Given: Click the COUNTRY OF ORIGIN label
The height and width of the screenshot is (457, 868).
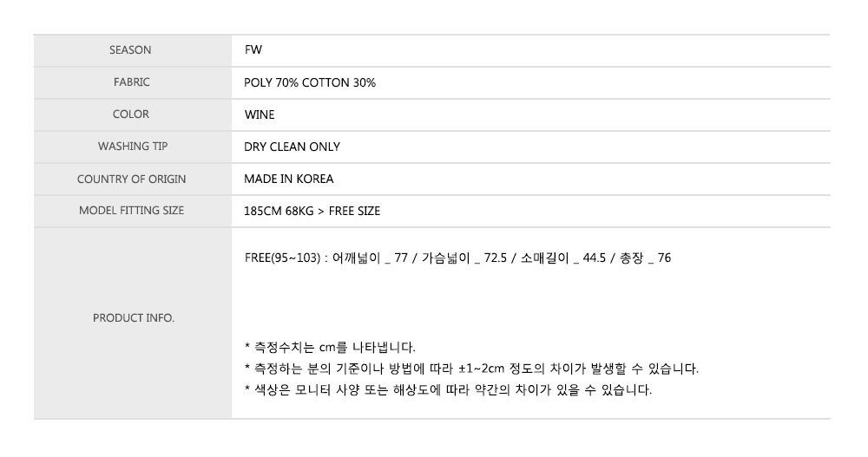Looking at the screenshot, I should point(131,179).
